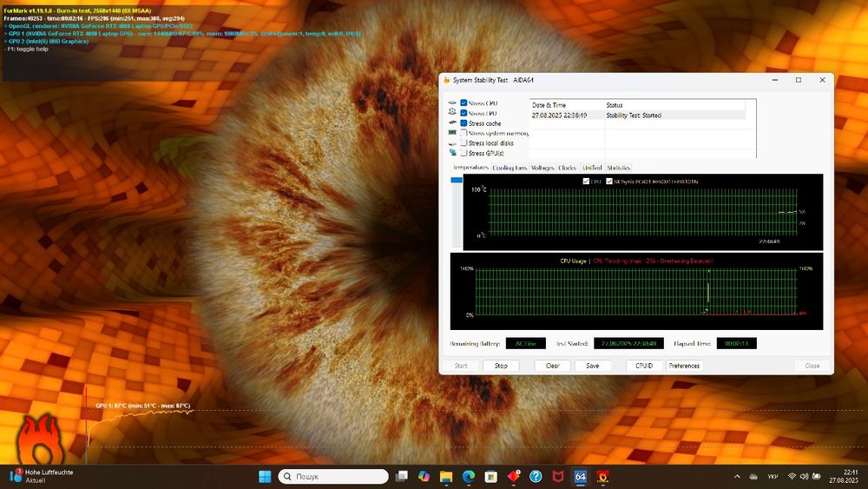Switch to the Voltages tab
Viewport: 868px width, 489px height.
pos(542,168)
